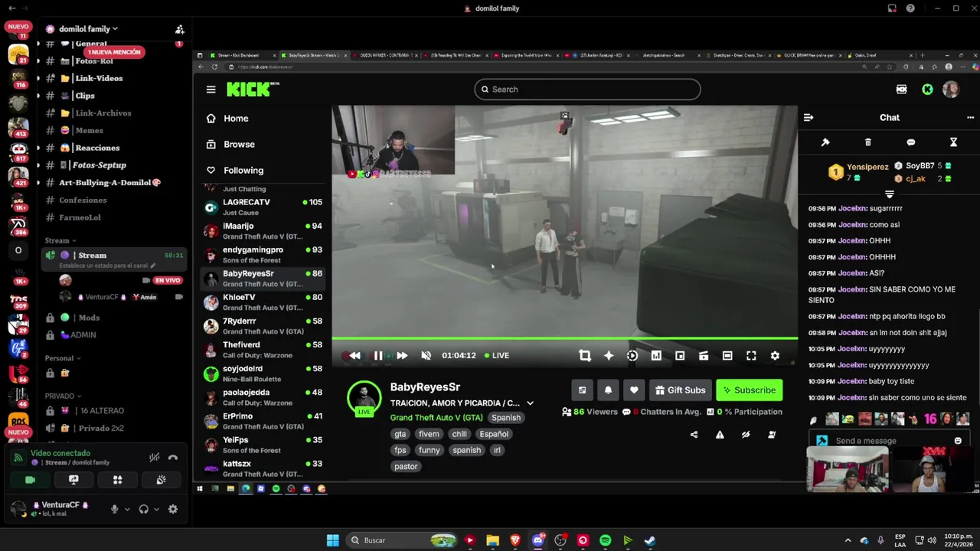Share the stream via share icon
Image resolution: width=980 pixels, height=551 pixels.
pyautogui.click(x=694, y=435)
